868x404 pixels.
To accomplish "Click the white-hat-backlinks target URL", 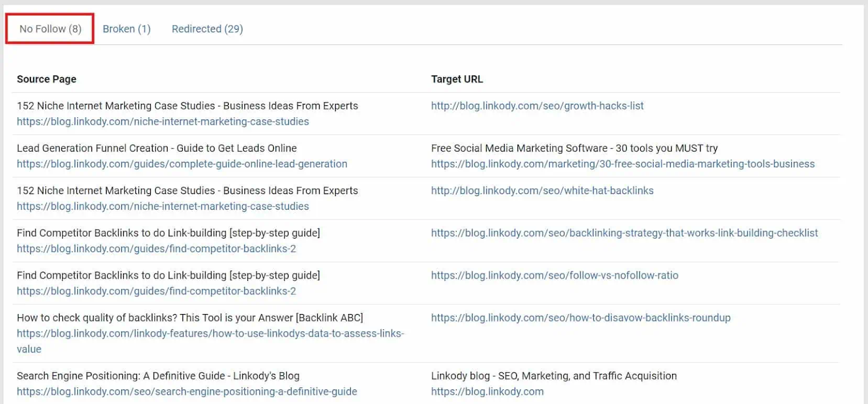I will coord(542,190).
